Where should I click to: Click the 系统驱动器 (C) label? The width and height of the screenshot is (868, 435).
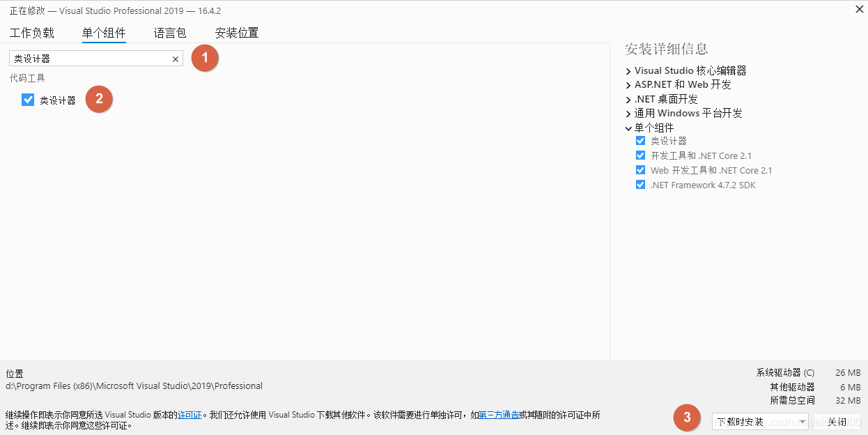[785, 372]
